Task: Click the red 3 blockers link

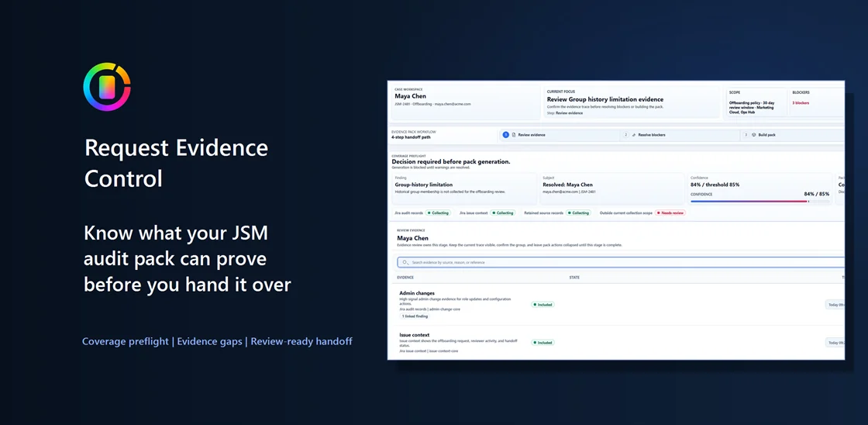Action: 801,103
